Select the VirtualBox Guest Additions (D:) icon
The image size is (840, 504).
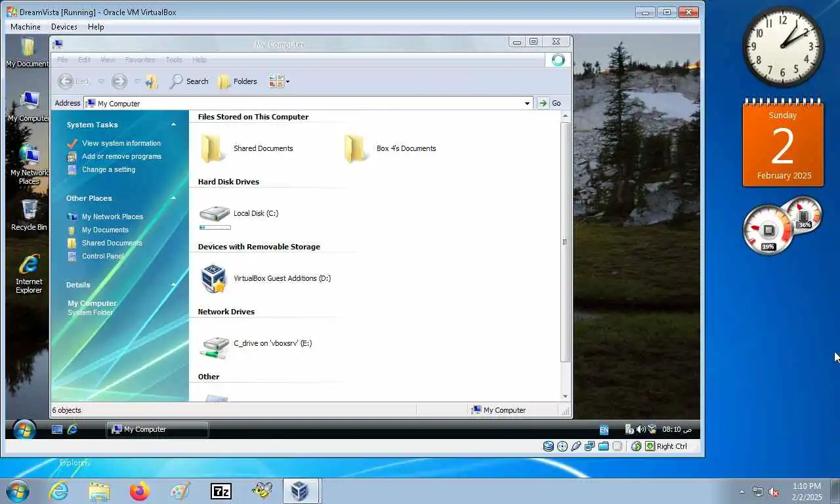[x=214, y=278]
